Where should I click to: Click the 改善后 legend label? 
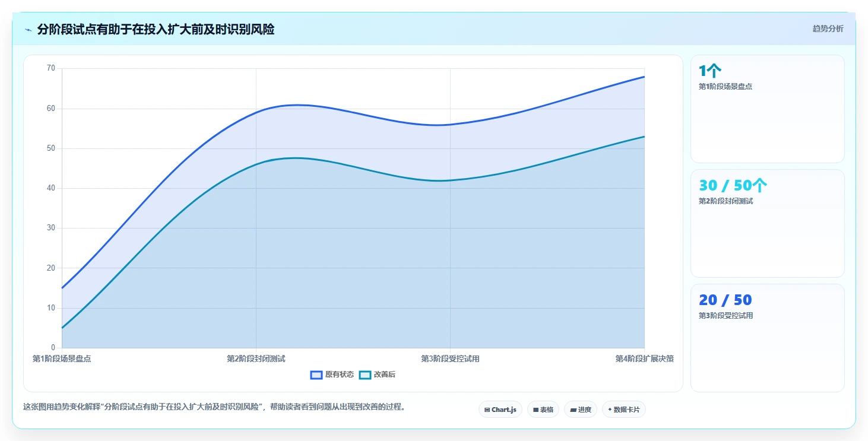tap(385, 375)
